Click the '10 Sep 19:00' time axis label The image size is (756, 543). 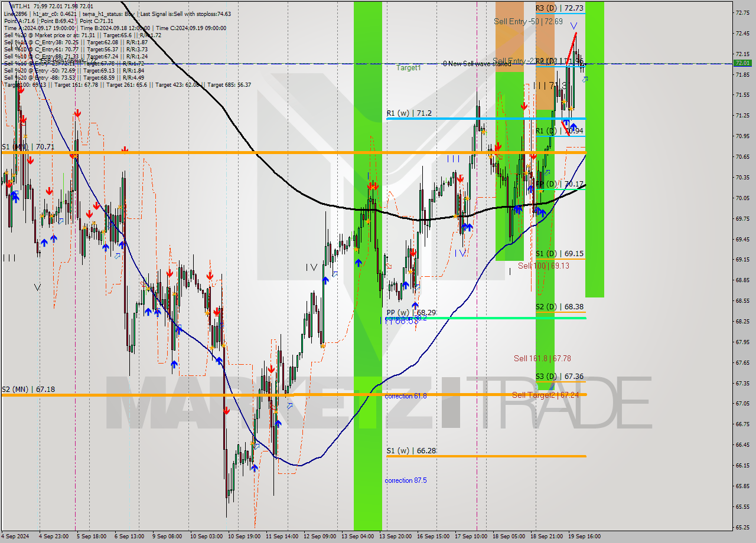tap(245, 537)
